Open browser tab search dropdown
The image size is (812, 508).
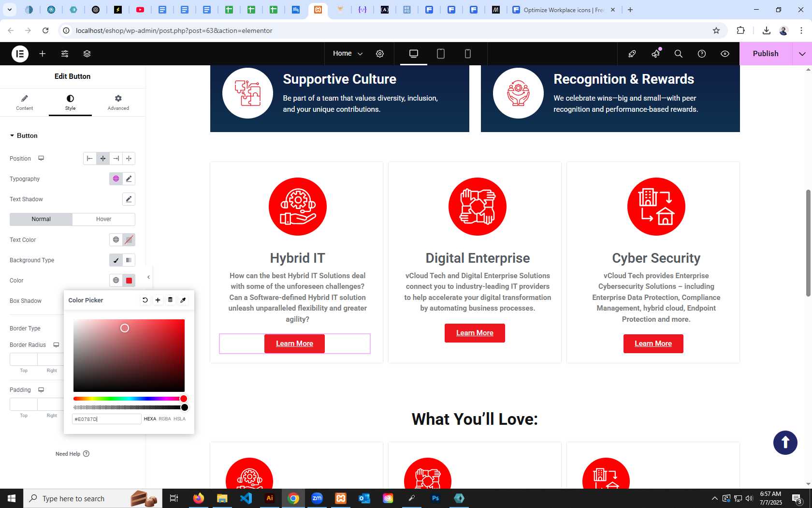point(9,10)
